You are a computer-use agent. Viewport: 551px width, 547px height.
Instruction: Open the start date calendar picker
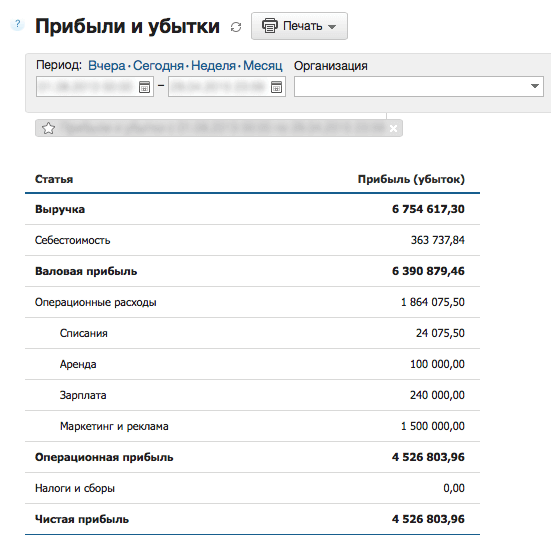coord(144,87)
